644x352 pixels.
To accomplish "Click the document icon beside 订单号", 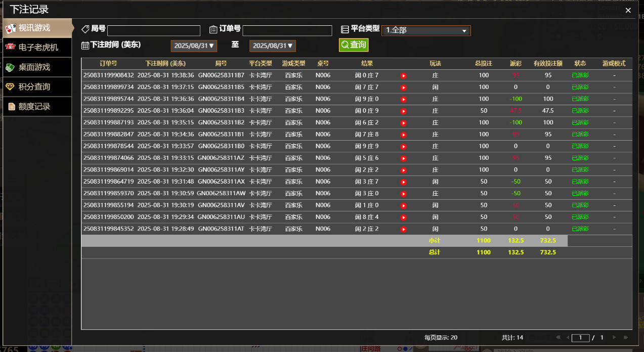I will 213,29.
